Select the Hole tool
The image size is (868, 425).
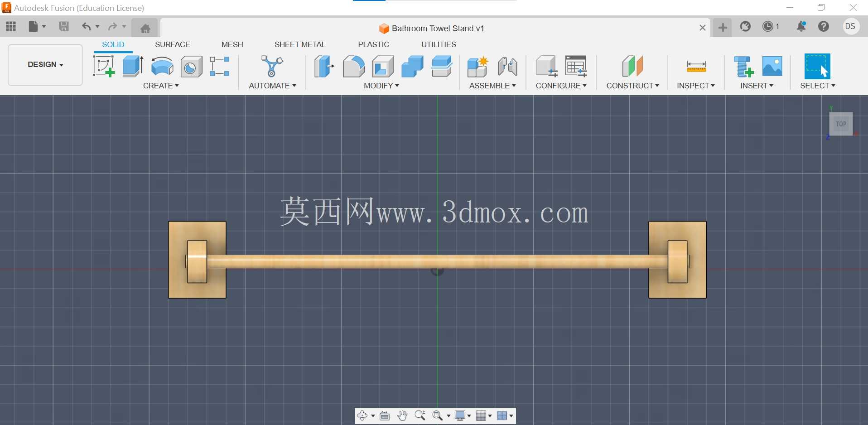191,67
